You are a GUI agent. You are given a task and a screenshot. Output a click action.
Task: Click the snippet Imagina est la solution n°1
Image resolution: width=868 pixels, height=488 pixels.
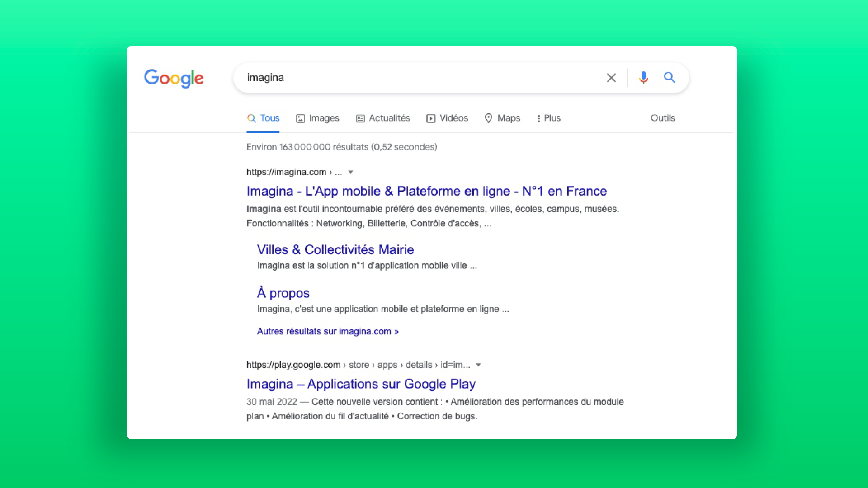[x=367, y=266]
